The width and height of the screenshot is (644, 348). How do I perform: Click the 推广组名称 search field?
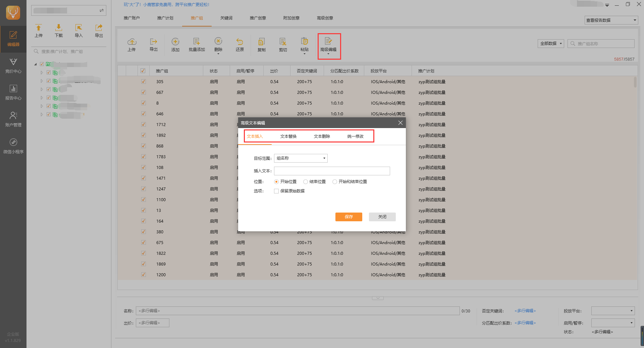coord(601,44)
